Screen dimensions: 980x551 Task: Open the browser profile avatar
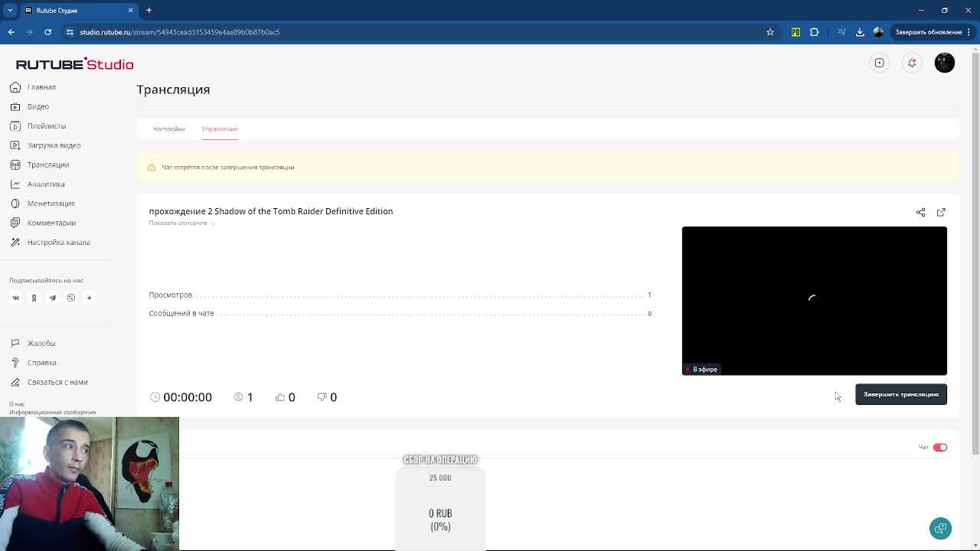[x=878, y=32]
